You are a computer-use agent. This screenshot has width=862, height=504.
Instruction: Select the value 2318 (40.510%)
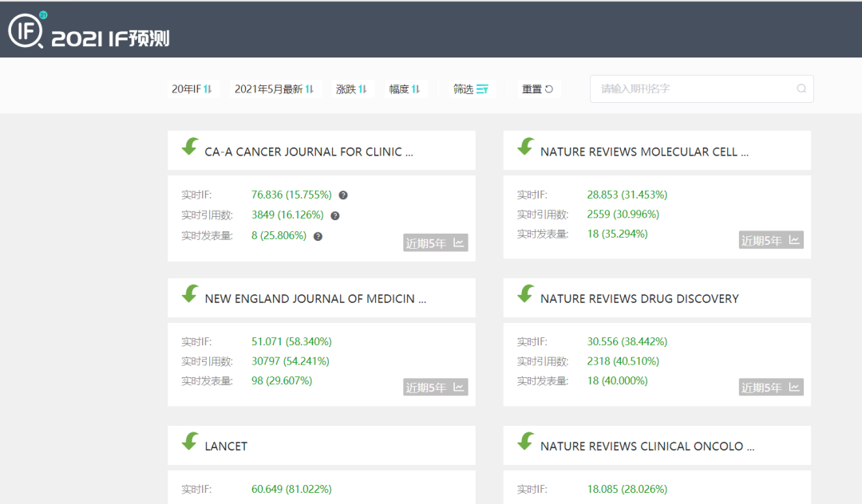tap(623, 361)
